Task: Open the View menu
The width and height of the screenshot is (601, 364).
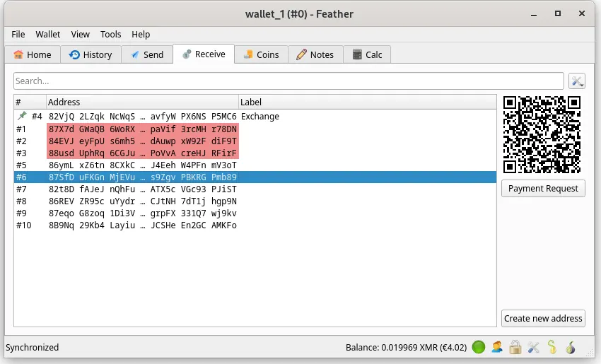Action: tap(80, 34)
